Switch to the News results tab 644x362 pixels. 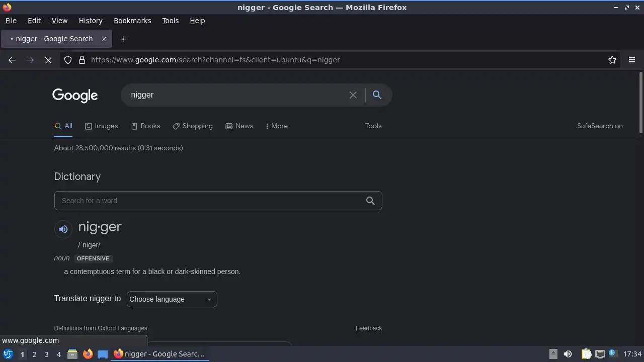[239, 126]
